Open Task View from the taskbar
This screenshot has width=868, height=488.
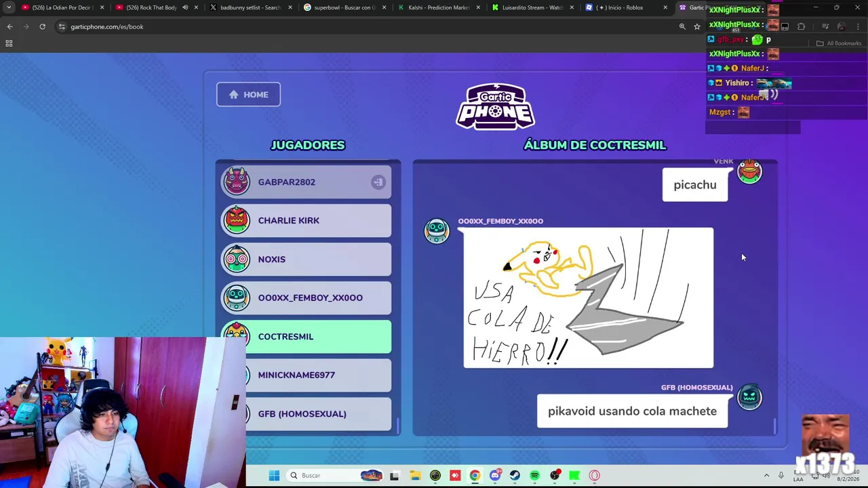point(395,475)
